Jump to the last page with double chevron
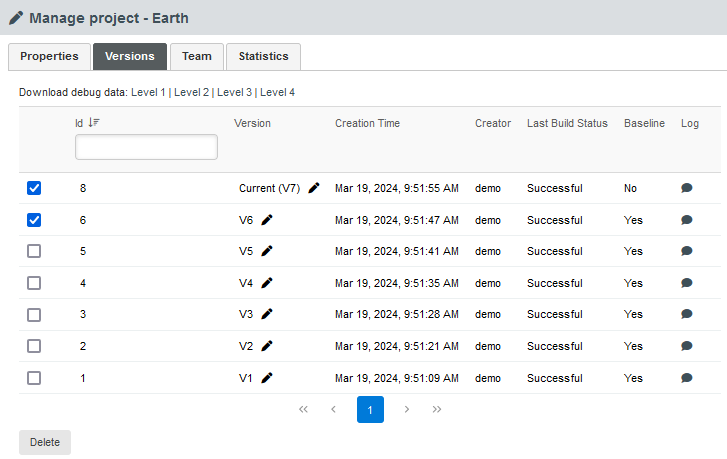 click(437, 410)
